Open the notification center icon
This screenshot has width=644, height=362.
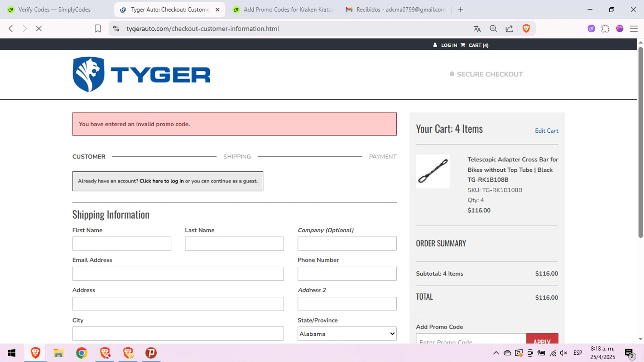[630, 353]
